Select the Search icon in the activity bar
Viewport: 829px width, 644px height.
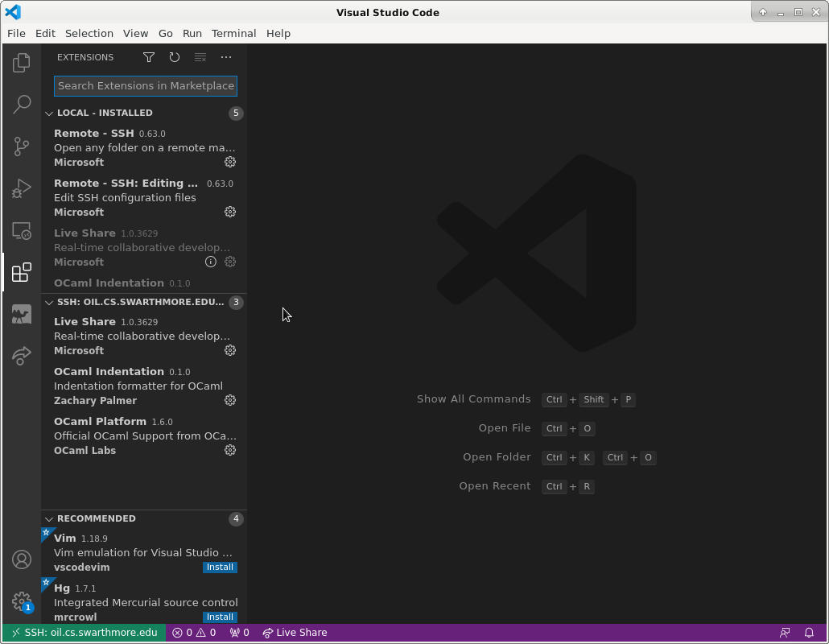[x=21, y=105]
